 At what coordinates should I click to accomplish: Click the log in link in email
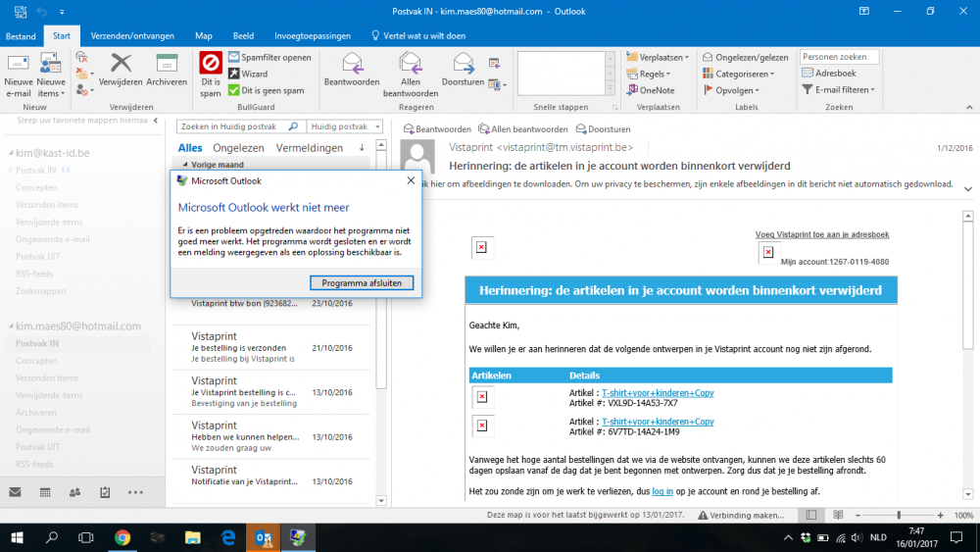662,491
